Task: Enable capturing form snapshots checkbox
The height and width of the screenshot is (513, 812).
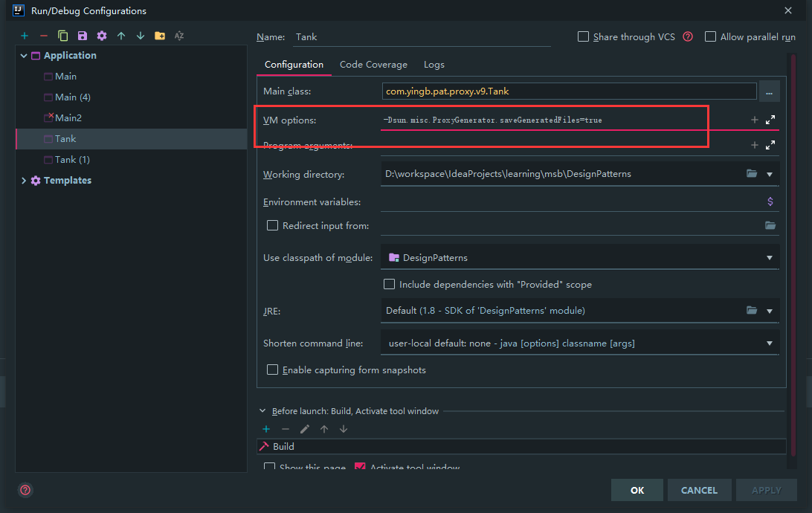Action: pos(273,370)
